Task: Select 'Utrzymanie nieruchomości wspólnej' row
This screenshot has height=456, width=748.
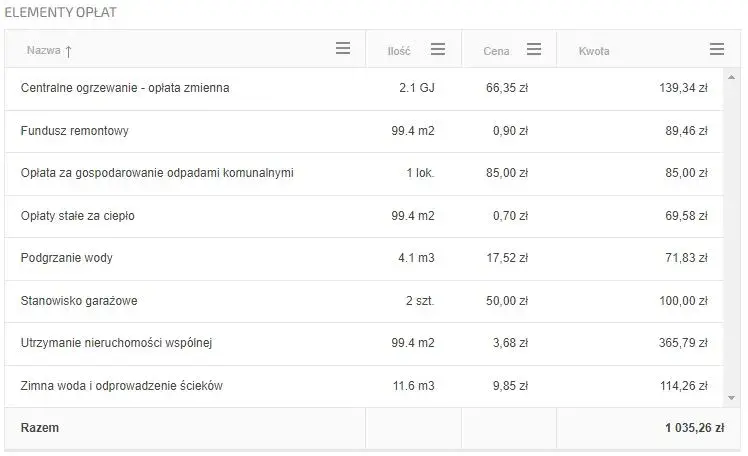Action: (364, 343)
